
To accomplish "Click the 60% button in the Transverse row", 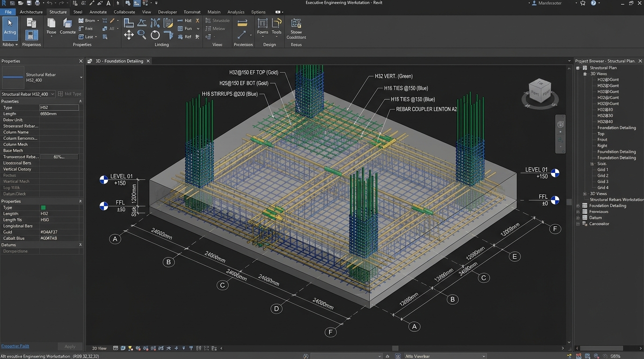I will point(59,157).
